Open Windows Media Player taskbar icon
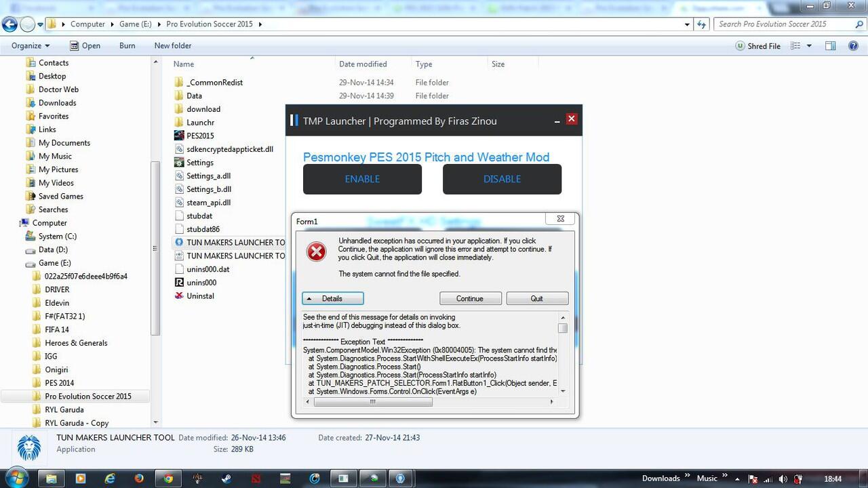This screenshot has height=488, width=868. pyautogui.click(x=81, y=478)
